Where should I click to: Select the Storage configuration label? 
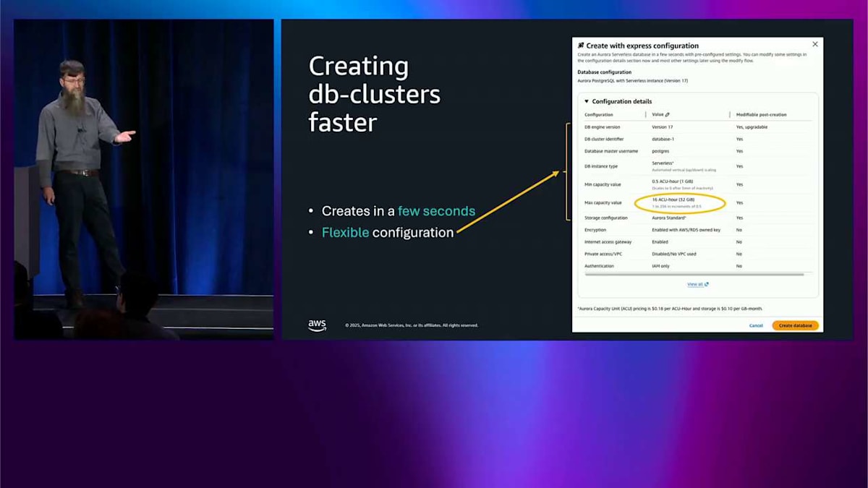tap(606, 218)
